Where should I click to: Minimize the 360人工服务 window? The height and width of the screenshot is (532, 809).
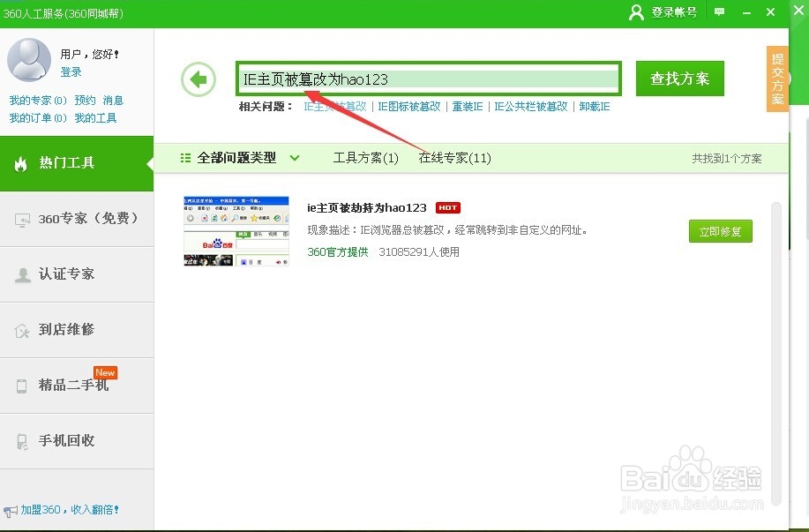746,12
